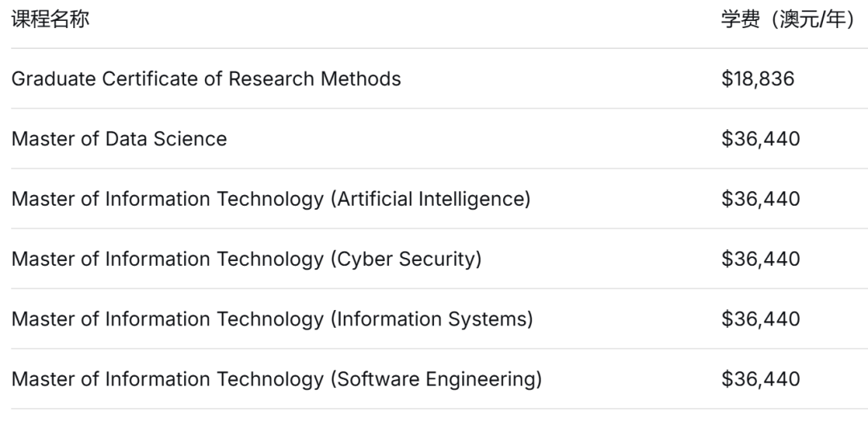
Task: Click the Artificial Intelligence course fee
Action: click(760, 199)
